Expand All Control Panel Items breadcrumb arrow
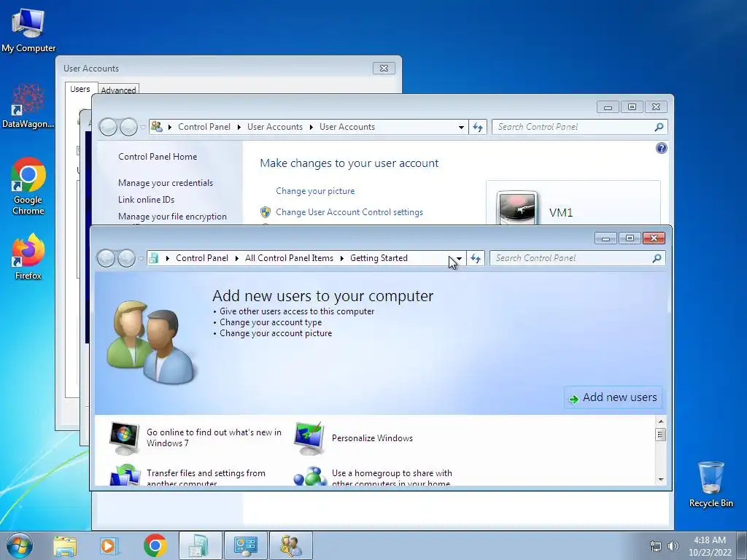This screenshot has height=560, width=747. [x=342, y=258]
